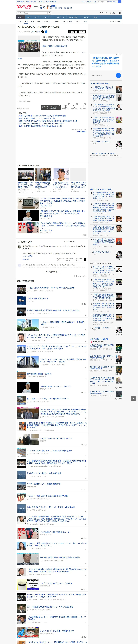138x644 pixels.
Task: Select the 科学 category tab
Action: click(x=71, y=21)
